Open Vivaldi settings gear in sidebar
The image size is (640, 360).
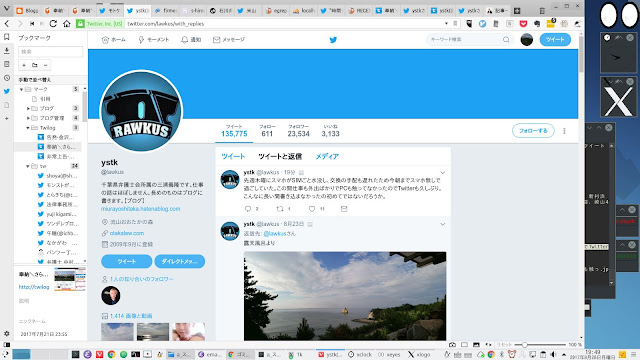click(7, 333)
